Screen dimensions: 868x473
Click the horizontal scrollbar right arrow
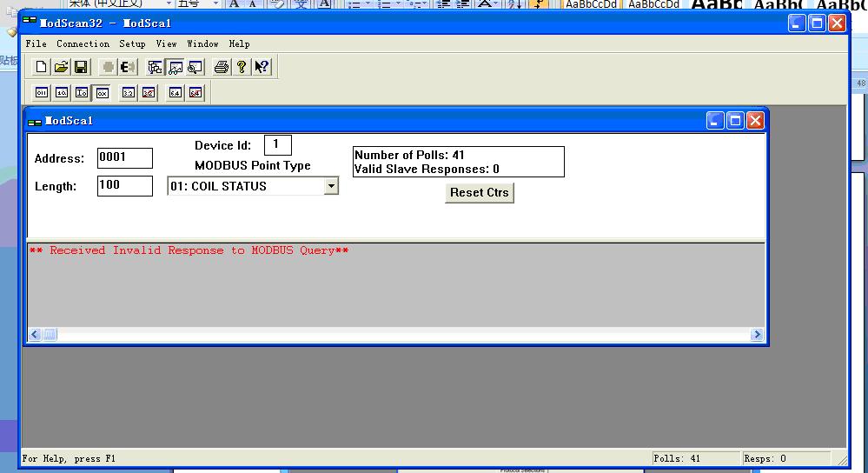[757, 335]
